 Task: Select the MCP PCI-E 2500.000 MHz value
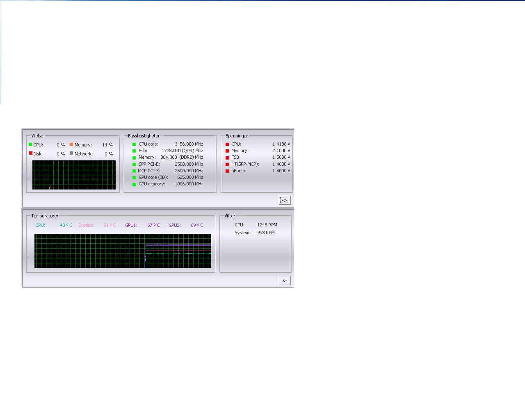[189, 171]
